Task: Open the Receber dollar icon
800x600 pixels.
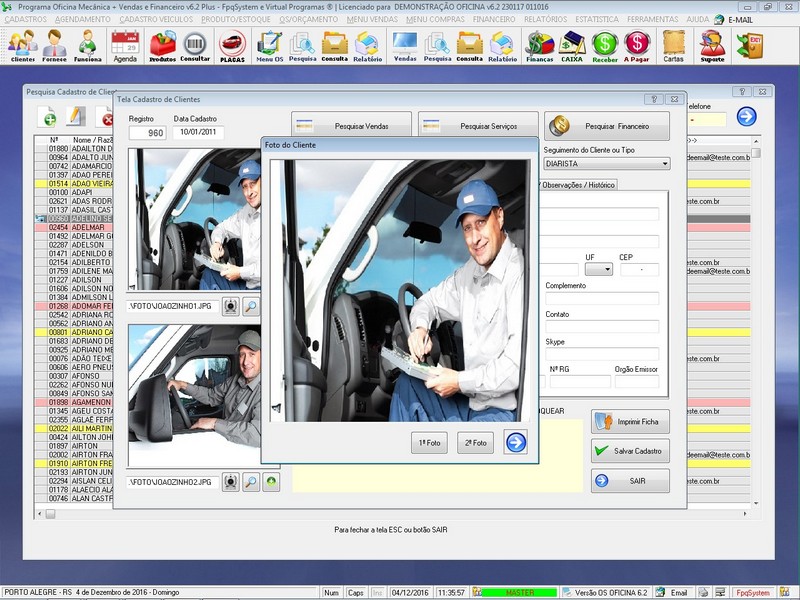Action: [604, 44]
